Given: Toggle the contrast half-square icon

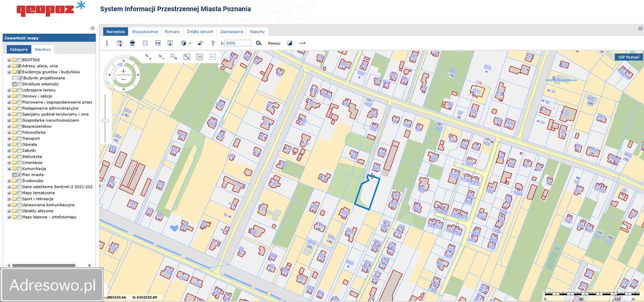Looking at the screenshot, I should click(x=289, y=43).
